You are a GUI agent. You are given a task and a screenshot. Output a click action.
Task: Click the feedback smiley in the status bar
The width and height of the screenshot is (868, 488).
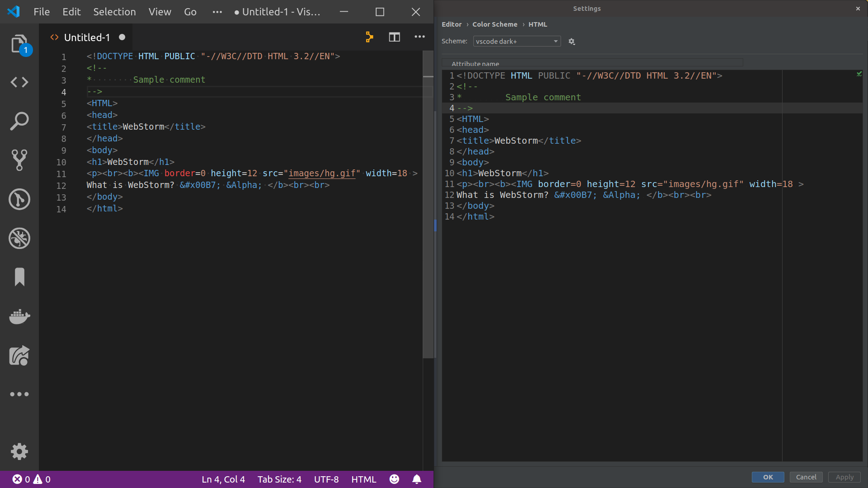(394, 479)
